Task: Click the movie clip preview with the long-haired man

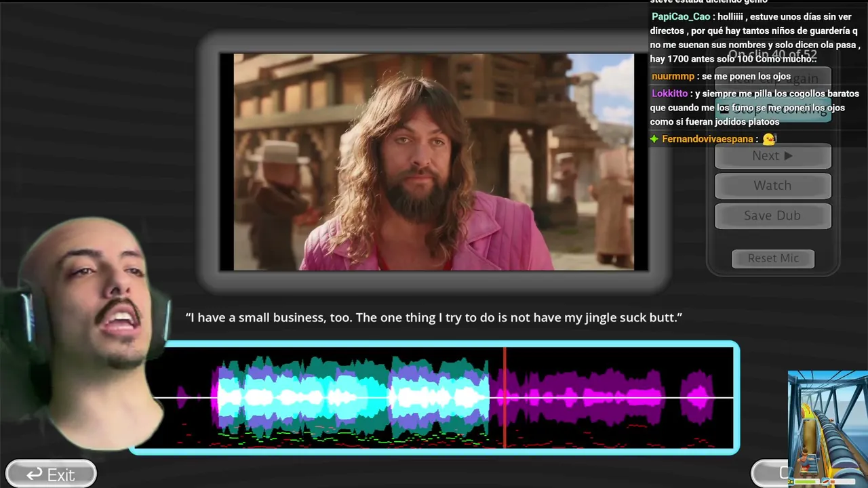Action: coord(434,162)
